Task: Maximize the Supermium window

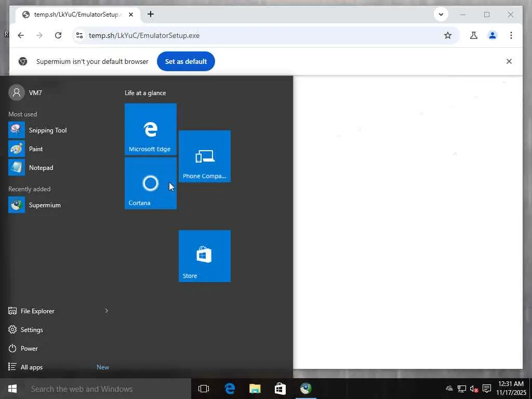Action: click(487, 15)
